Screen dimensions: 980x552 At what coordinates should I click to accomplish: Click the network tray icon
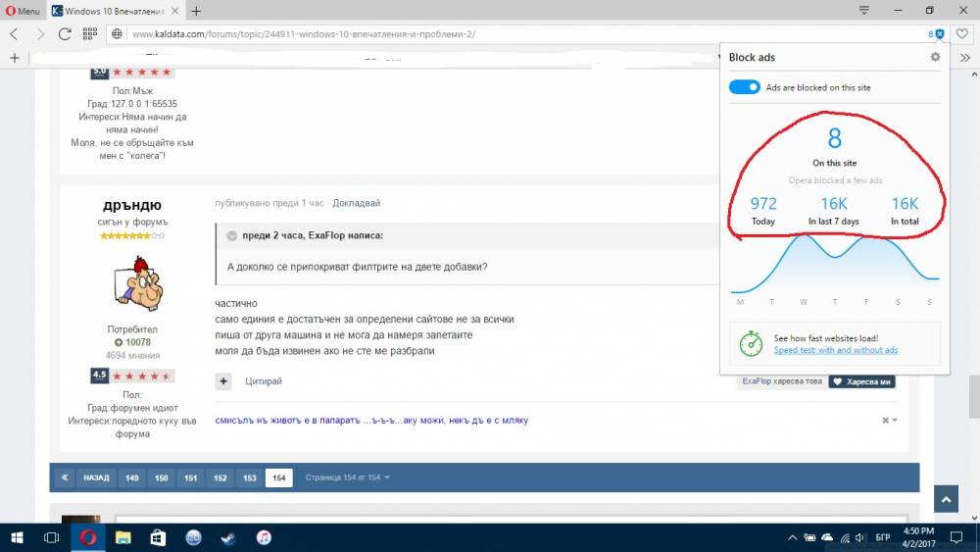845,537
